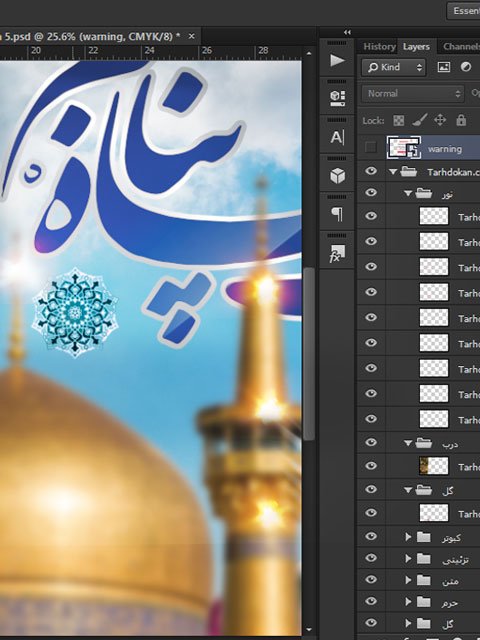Filter layers by adjustment layers icon
Image resolution: width=480 pixels, height=640 pixels.
tap(466, 67)
